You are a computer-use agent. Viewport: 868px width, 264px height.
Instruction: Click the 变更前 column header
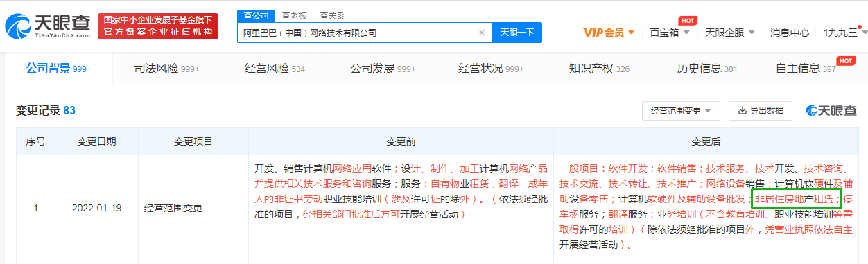[401, 141]
